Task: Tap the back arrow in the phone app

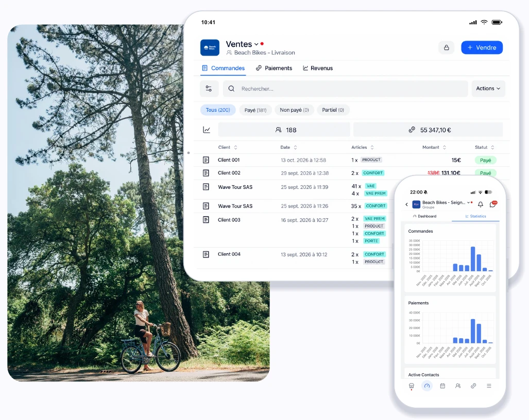Action: pos(406,204)
